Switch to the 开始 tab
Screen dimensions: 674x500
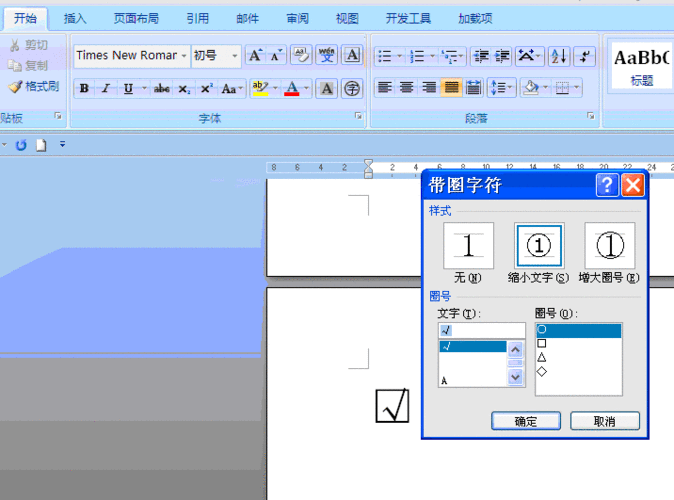[x=25, y=18]
